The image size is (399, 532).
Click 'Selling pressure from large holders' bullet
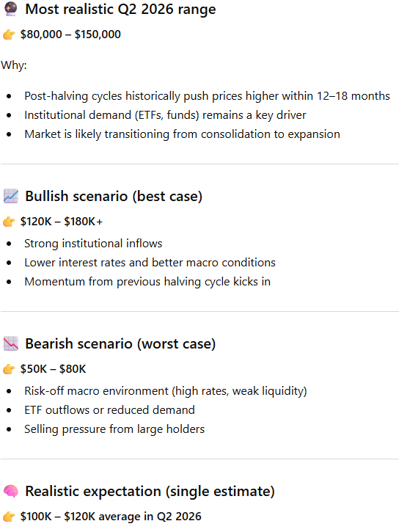tap(114, 429)
